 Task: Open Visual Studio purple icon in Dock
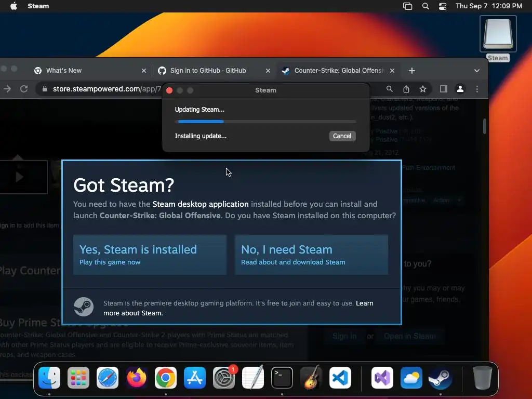click(382, 378)
